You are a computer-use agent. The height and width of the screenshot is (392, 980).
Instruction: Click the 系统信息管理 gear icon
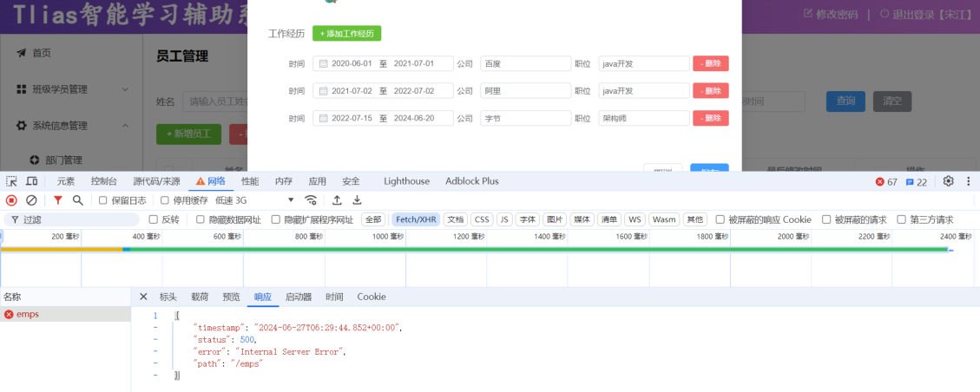(x=21, y=126)
